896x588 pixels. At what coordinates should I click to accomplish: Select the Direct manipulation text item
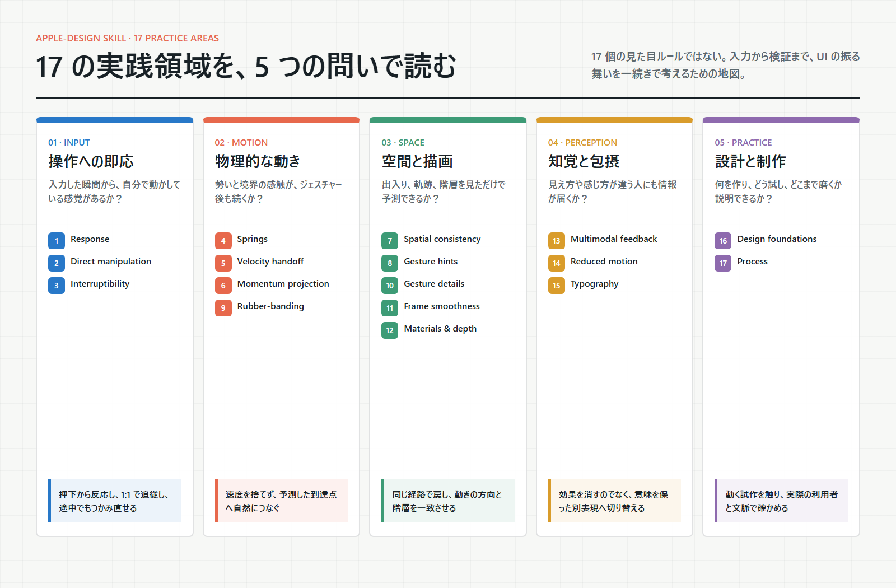point(111,262)
